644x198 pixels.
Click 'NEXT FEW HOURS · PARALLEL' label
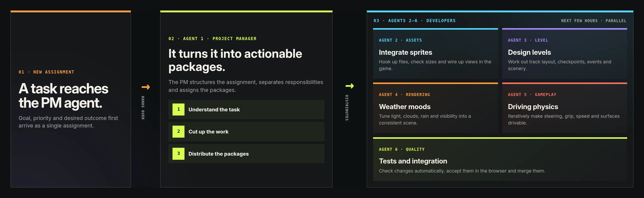(x=593, y=21)
